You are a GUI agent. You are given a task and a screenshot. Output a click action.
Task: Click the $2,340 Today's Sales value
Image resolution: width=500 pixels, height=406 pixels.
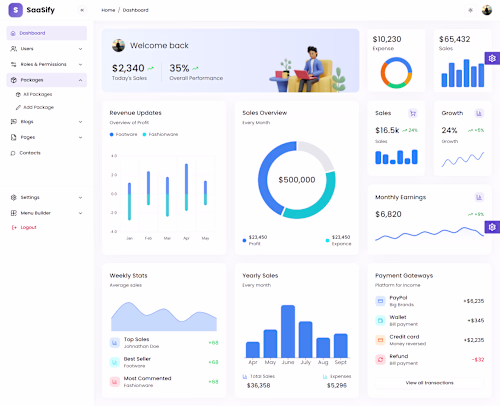(128, 68)
